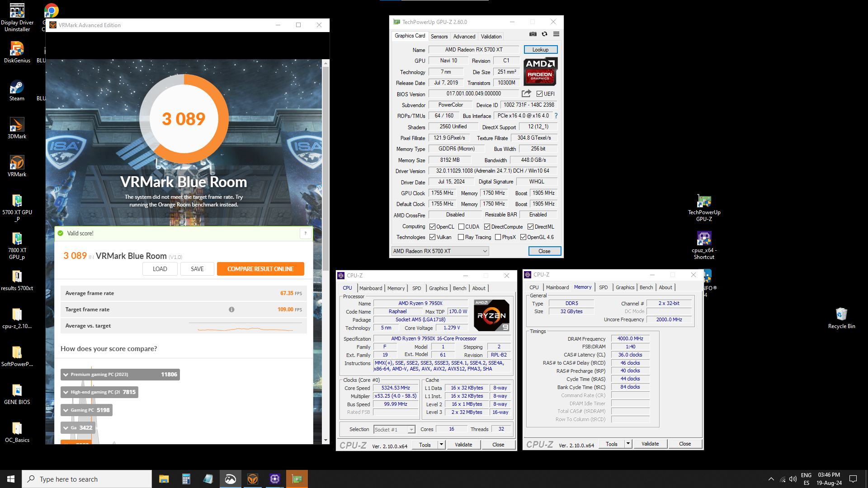
Task: Toggle CUDA checkbox
Action: pos(461,227)
